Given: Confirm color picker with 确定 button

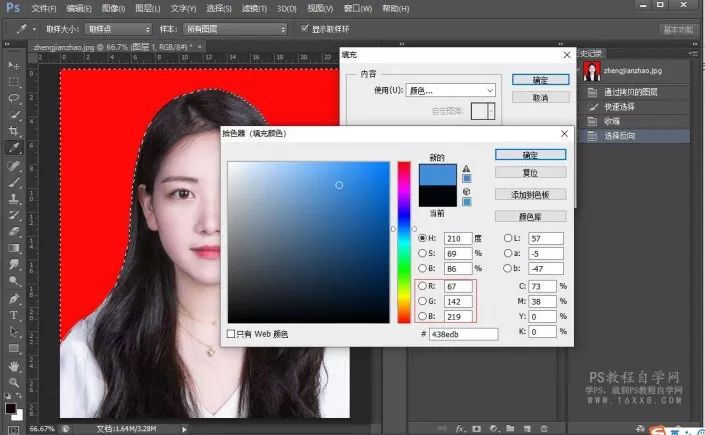Looking at the screenshot, I should (531, 155).
